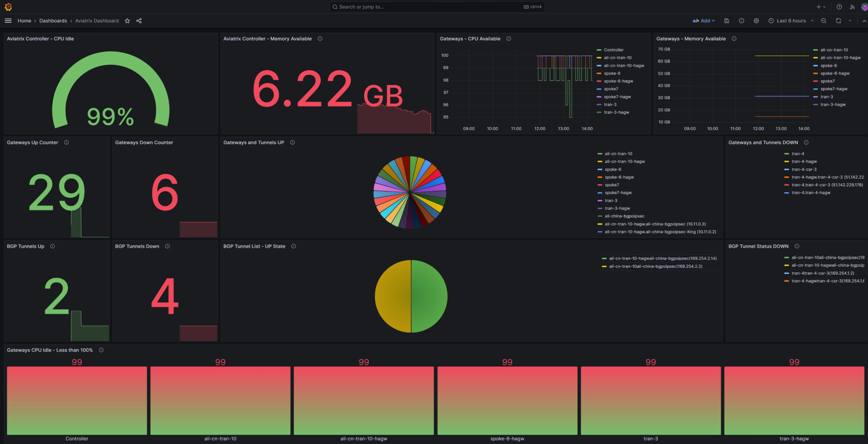This screenshot has width=868, height=444.
Task: Open the news feed icon
Action: [853, 7]
